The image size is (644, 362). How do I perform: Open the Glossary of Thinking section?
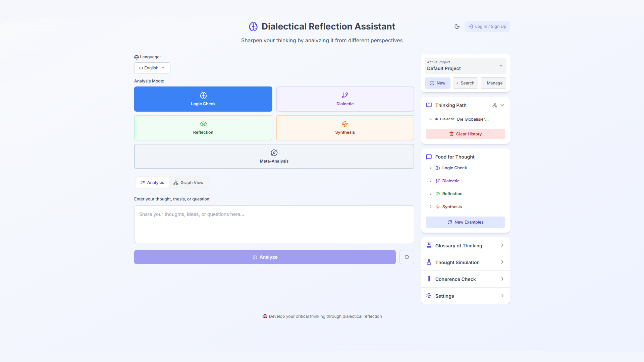tap(465, 246)
